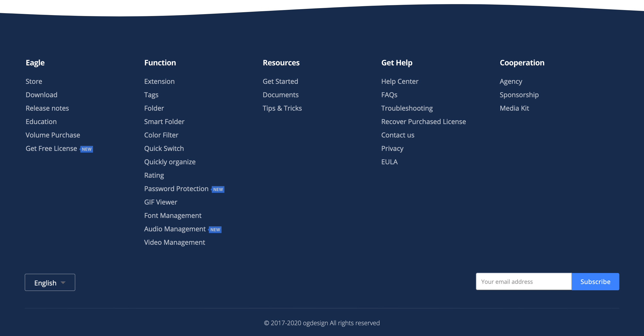Open the Folder feature link

(154, 108)
